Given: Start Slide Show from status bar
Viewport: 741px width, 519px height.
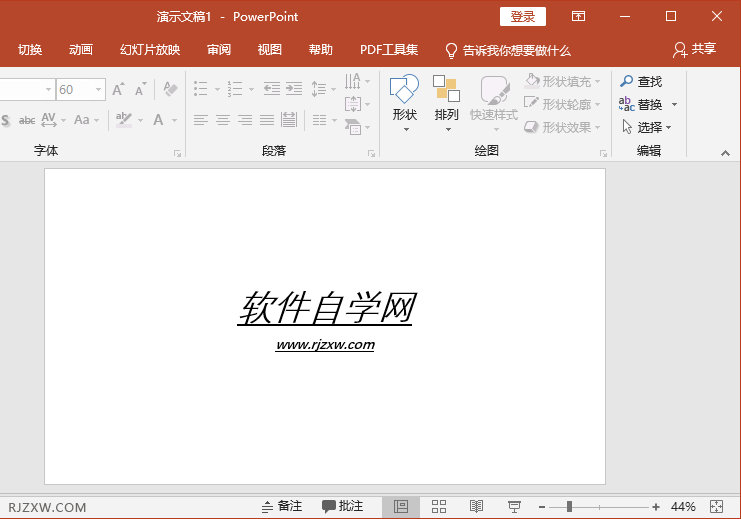Looking at the screenshot, I should click(515, 507).
